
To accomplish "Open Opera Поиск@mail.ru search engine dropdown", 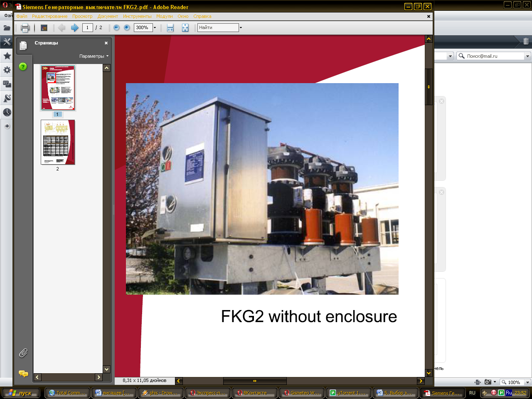I will 528,56.
